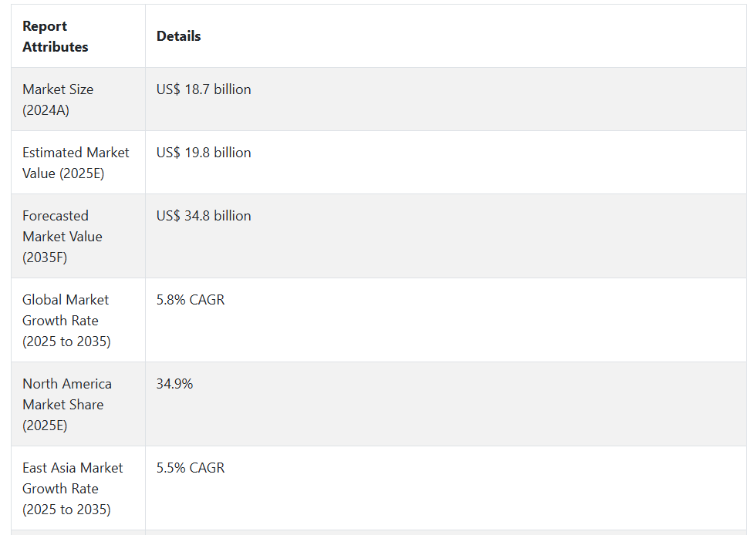This screenshot has width=756, height=535.
Task: Select East Asia Market Growth Rate cell
Action: [x=78, y=488]
